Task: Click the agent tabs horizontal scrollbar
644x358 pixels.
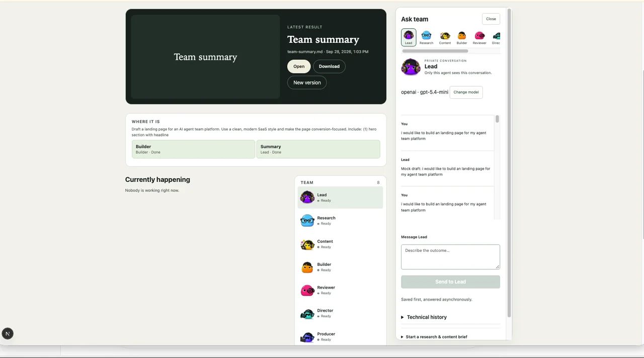Action: [435, 51]
